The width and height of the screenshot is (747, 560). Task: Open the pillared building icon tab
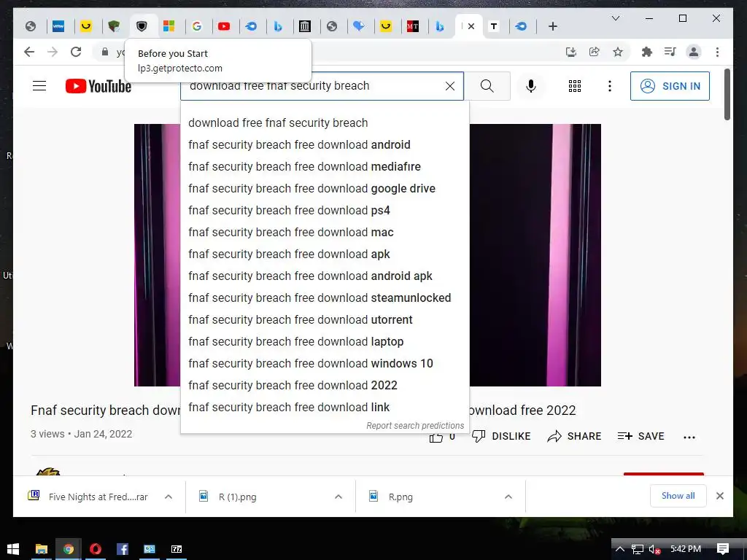(x=305, y=26)
